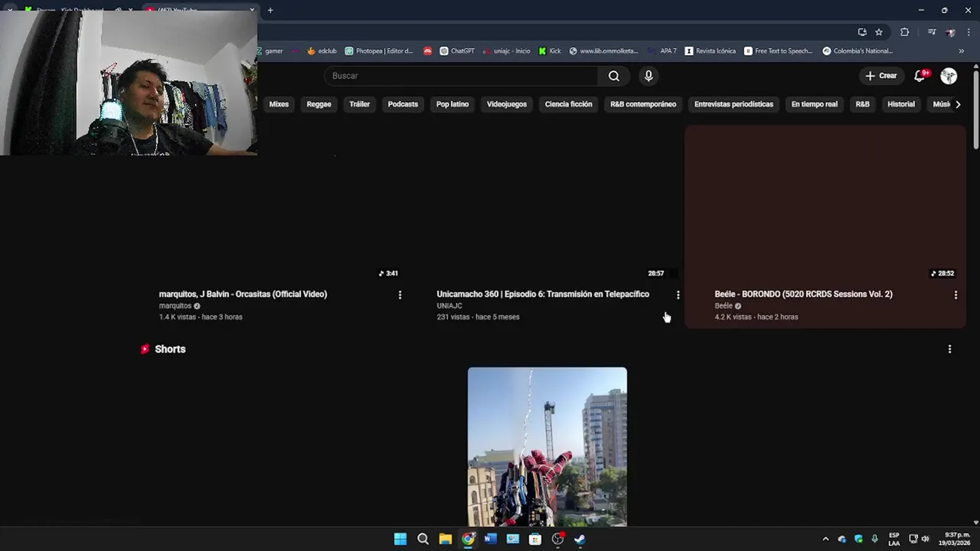Open options menu for Beéle BORONDO video
The height and width of the screenshot is (551, 980).
point(955,295)
